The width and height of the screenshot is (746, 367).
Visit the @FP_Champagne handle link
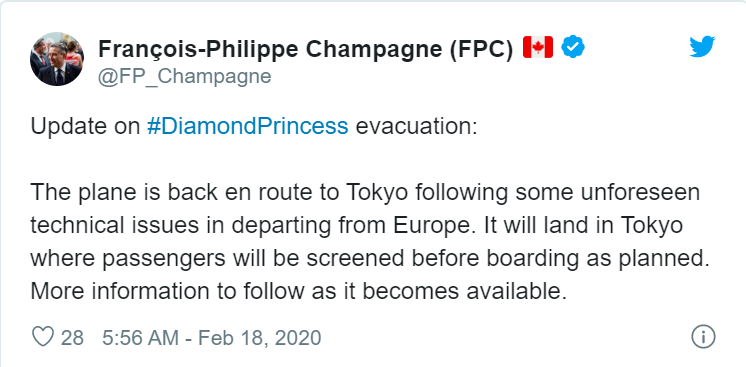(x=185, y=77)
